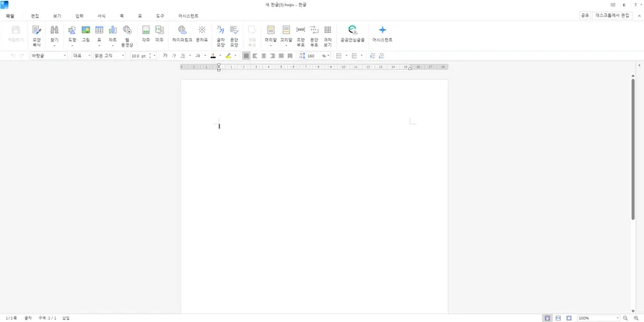
Task: Open 문단 모양 (paragraph shape) dialog
Action: point(234,36)
